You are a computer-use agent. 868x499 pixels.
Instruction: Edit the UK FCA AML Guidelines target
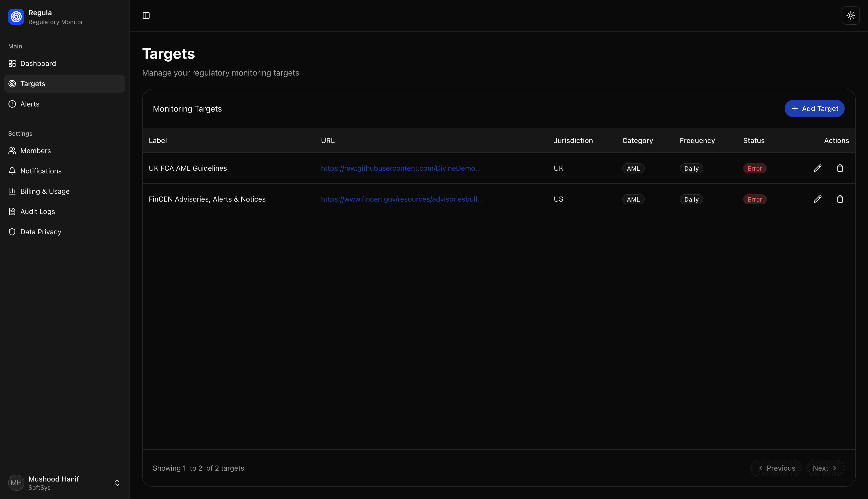[x=817, y=168]
